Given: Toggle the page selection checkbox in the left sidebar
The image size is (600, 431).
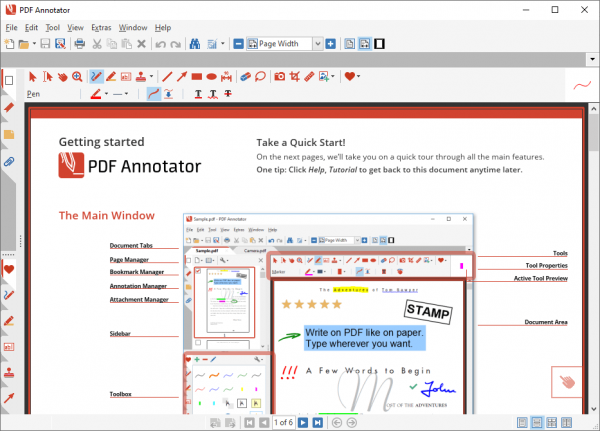Looking at the screenshot, I should 9,80.
